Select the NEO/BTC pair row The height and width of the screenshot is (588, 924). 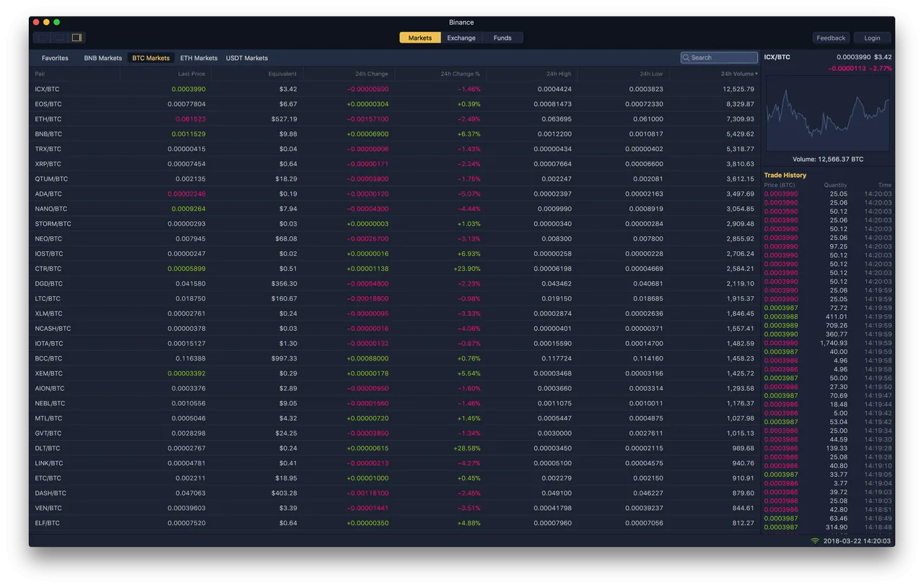pyautogui.click(x=394, y=238)
